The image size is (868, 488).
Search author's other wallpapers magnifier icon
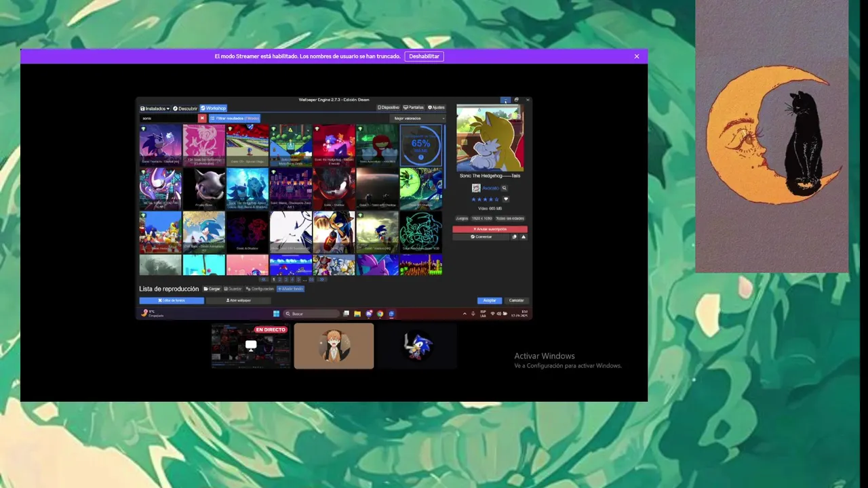(504, 188)
